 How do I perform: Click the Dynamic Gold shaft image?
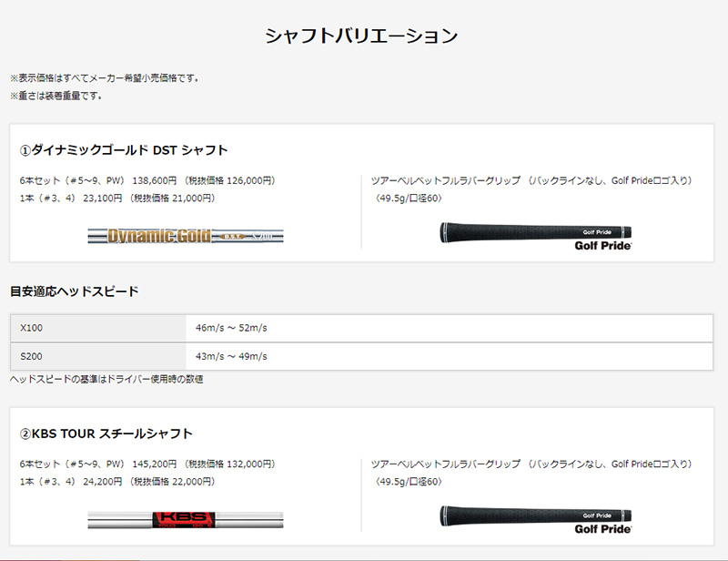186,236
